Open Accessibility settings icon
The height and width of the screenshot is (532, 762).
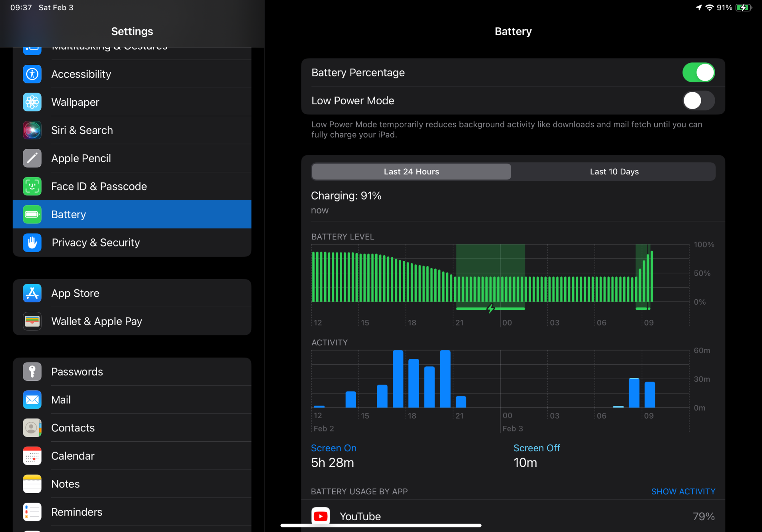32,74
